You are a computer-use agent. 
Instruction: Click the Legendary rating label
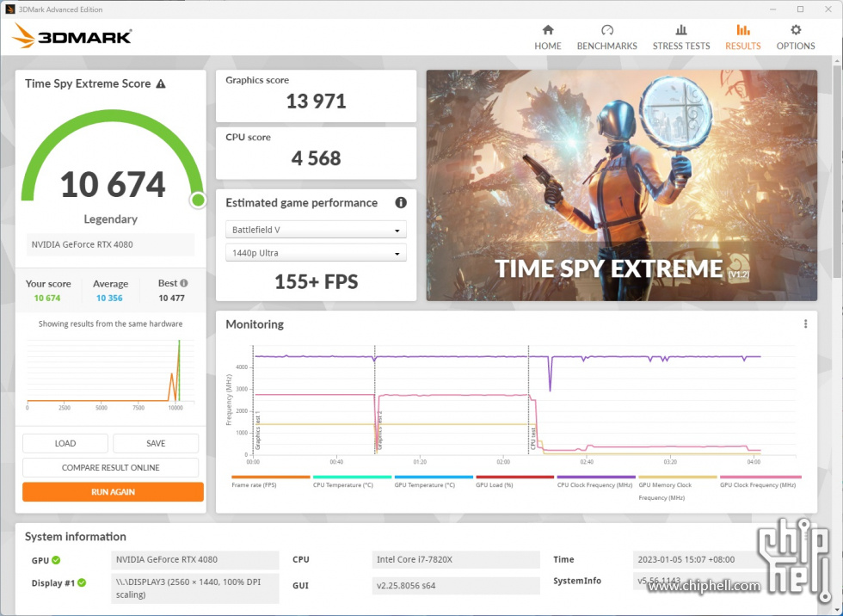coord(111,219)
